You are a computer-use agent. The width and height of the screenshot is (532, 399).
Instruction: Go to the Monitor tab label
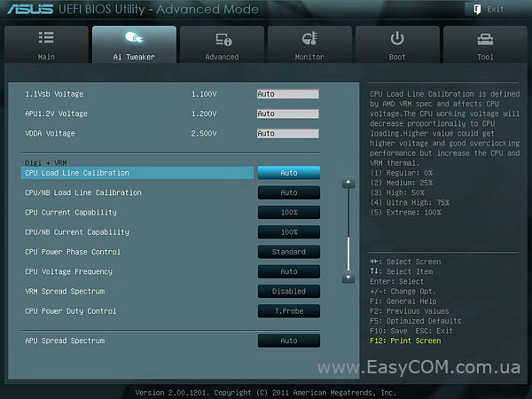tap(309, 57)
